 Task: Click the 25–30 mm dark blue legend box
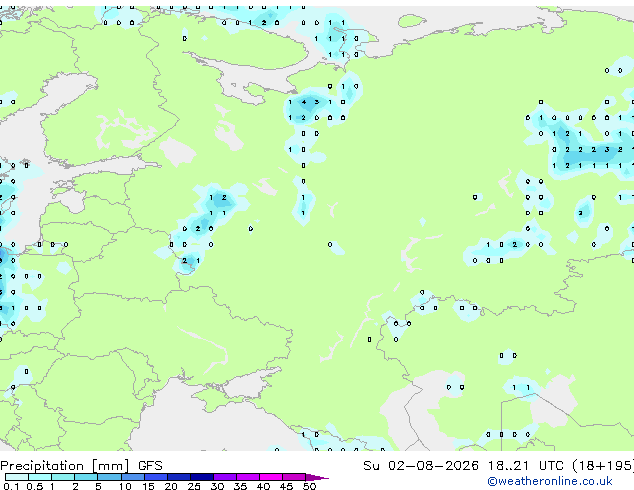pyautogui.click(x=202, y=477)
